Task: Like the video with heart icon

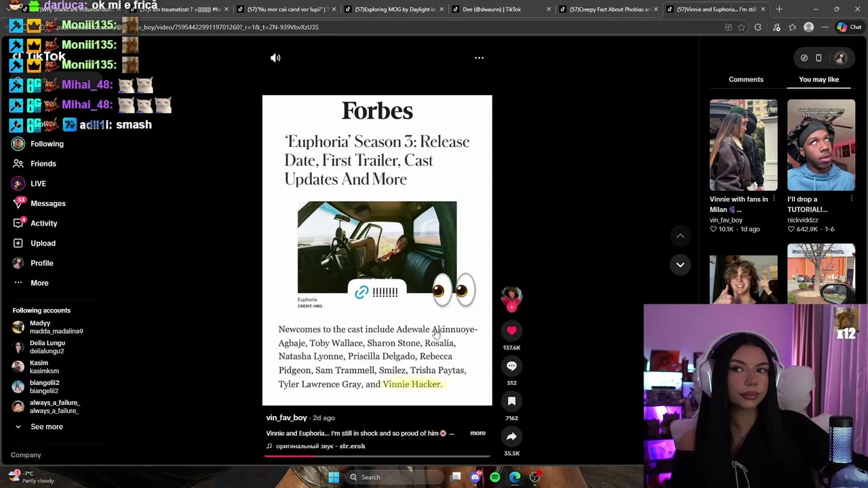Action: pyautogui.click(x=511, y=330)
